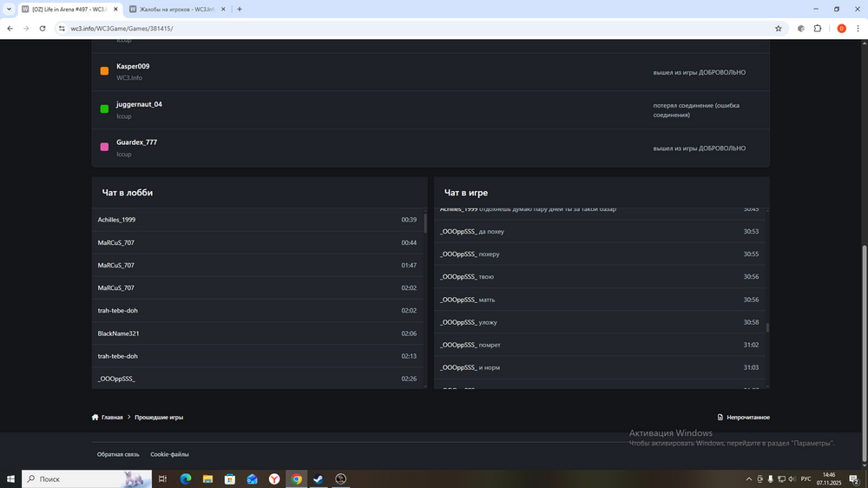Click Kasper009's orange color square
Viewport: 868px width, 488px height.
[x=104, y=71]
